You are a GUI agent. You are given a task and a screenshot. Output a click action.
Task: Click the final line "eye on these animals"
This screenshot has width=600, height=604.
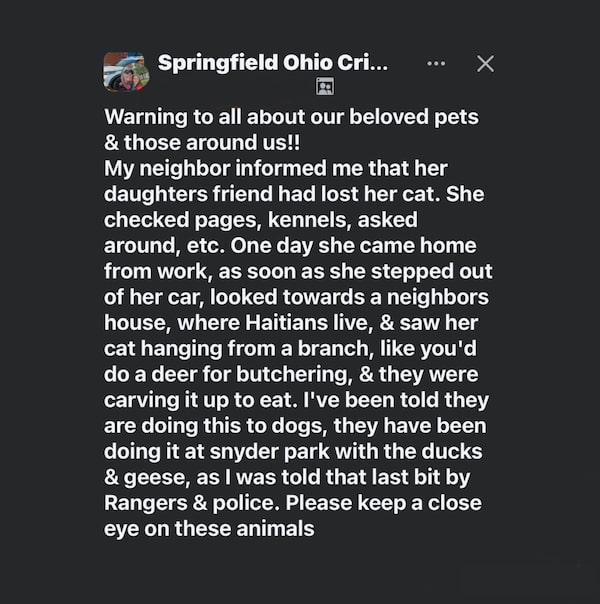pyautogui.click(x=209, y=529)
